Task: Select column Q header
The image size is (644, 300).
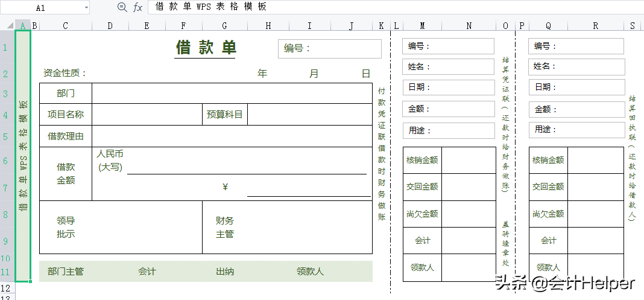Action: [x=548, y=26]
